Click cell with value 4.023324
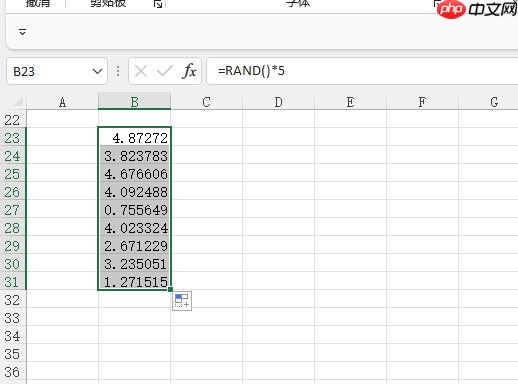This screenshot has height=384, width=518. click(x=135, y=227)
